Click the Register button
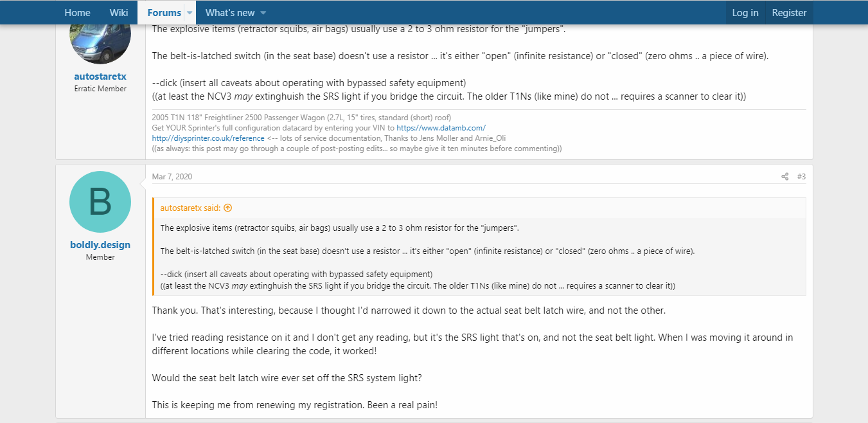The height and width of the screenshot is (423, 868). 789,13
